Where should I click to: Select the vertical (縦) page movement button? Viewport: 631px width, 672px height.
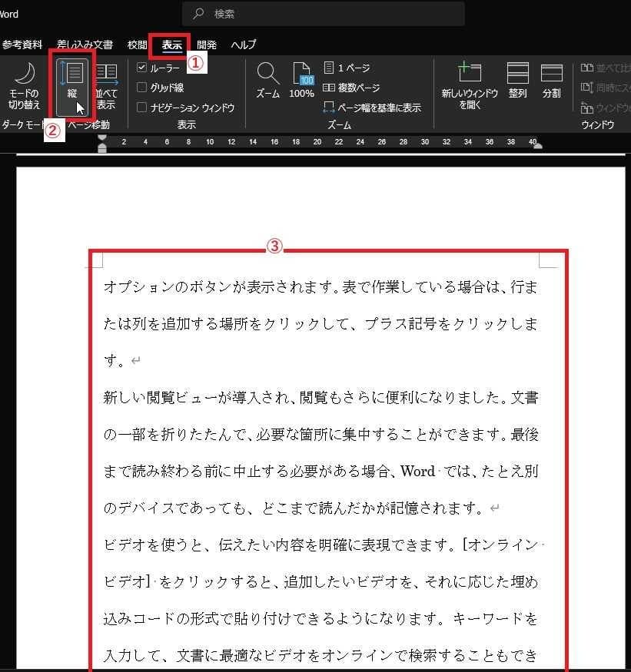click(72, 83)
